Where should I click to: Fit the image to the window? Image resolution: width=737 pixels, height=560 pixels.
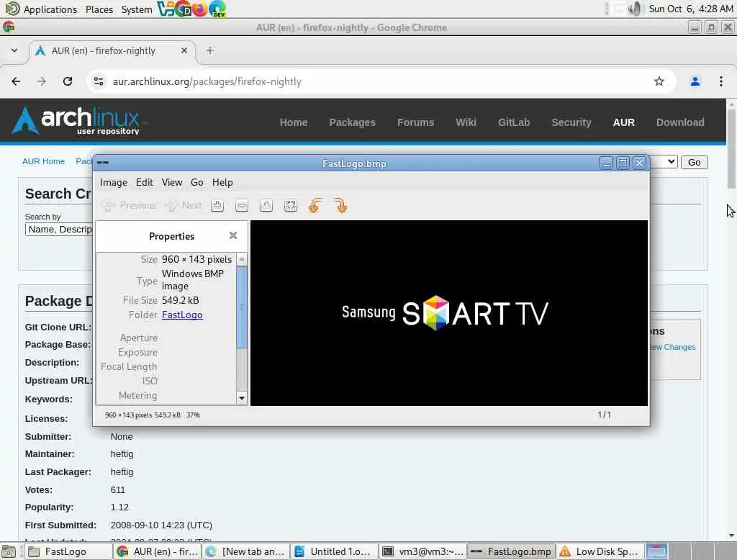point(291,205)
